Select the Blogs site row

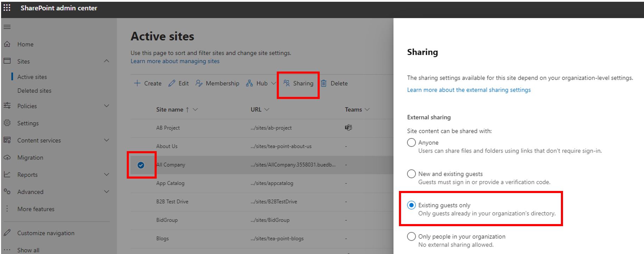click(x=262, y=238)
